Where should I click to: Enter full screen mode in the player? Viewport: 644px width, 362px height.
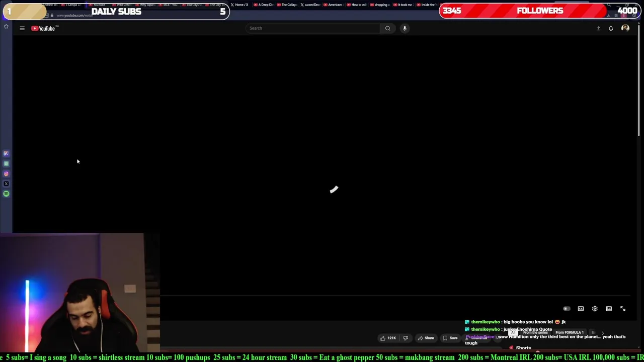coord(623,309)
